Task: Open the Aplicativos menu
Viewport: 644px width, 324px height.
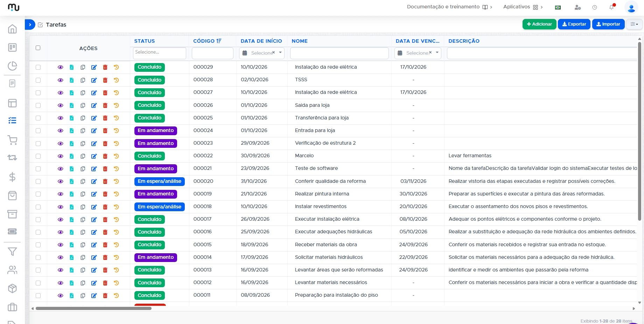Action: pyautogui.click(x=523, y=7)
